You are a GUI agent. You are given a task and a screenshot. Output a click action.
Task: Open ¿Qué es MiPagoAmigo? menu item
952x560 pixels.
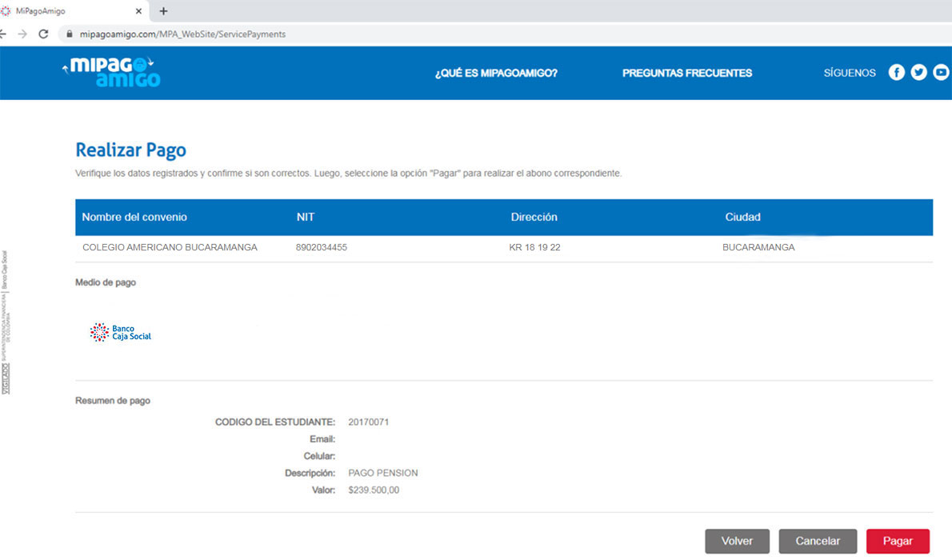click(496, 73)
